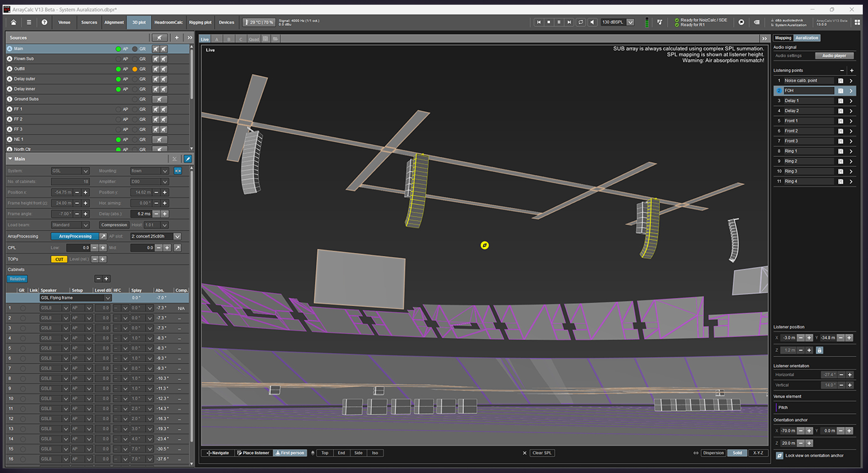Increase the listener position X value
Viewport: 868px width, 473px height.
pyautogui.click(x=809, y=338)
